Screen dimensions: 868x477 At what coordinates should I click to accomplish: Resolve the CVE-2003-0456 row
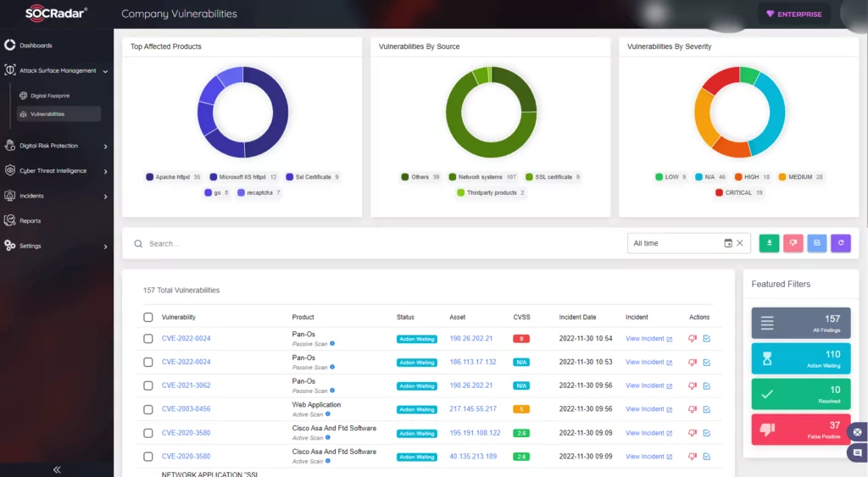click(707, 409)
